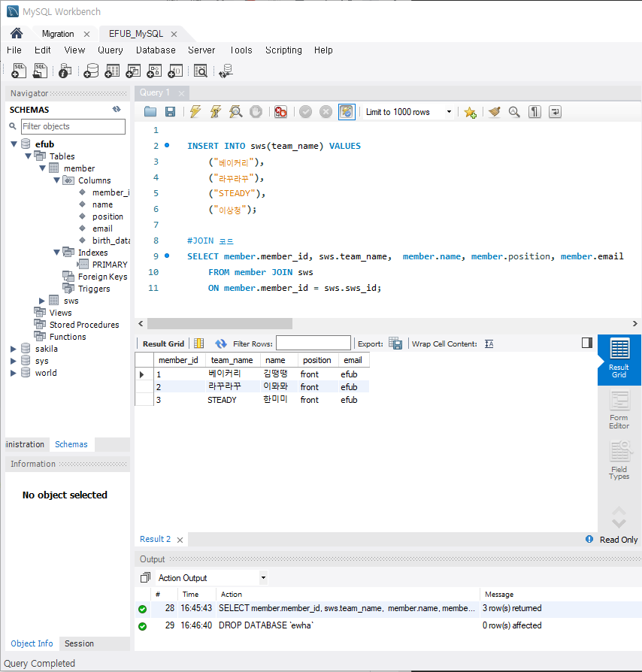Open the find panel magnifier icon
The height and width of the screenshot is (672, 642).
(514, 112)
